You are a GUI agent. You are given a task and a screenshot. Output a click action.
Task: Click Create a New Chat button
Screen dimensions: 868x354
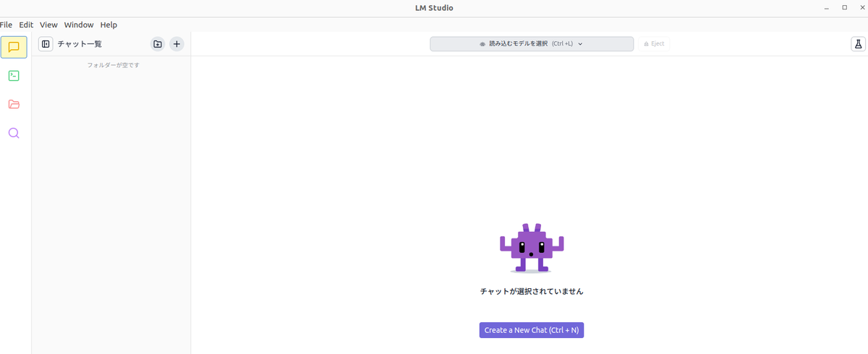click(x=532, y=330)
